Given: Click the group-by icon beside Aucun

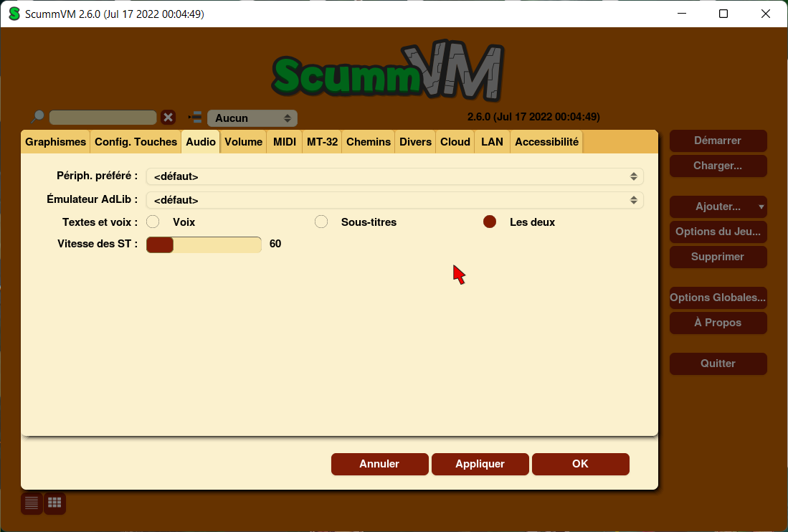Looking at the screenshot, I should (195, 118).
